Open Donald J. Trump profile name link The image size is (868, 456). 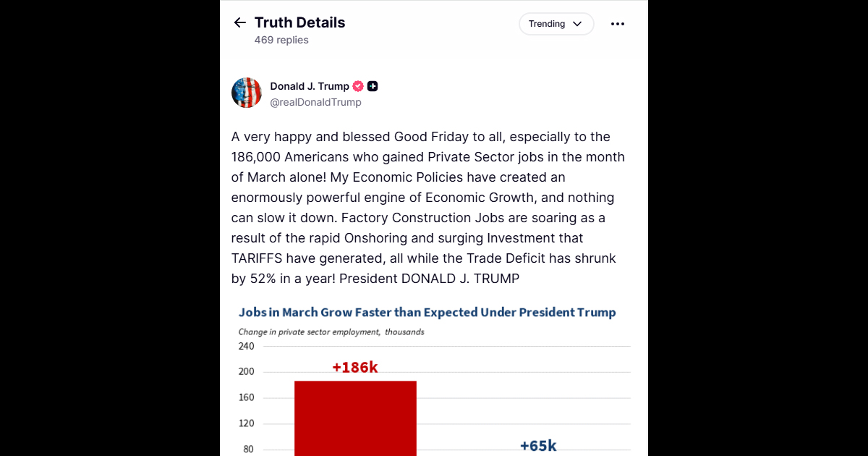coord(310,86)
